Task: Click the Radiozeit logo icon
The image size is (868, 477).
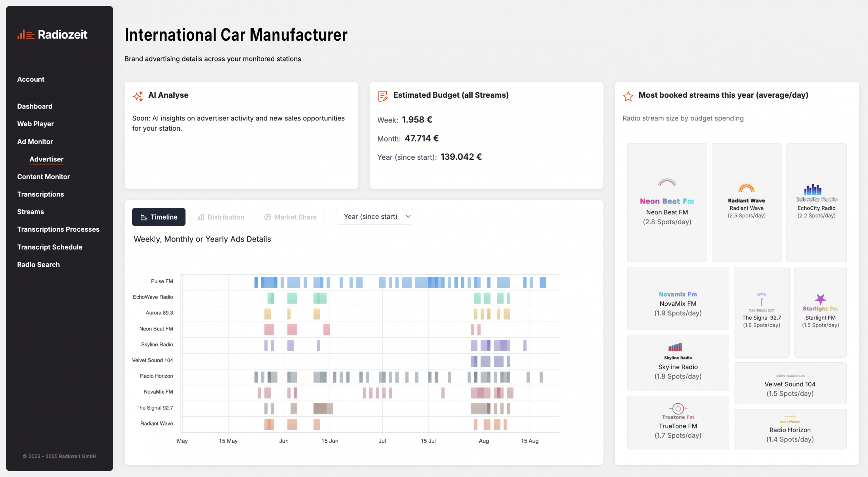Action: 26,34
